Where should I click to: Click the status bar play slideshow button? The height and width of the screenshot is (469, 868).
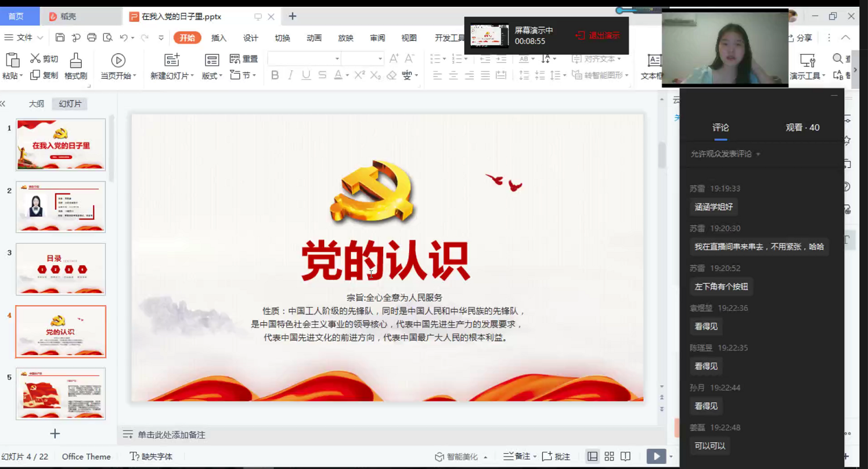pos(656,456)
